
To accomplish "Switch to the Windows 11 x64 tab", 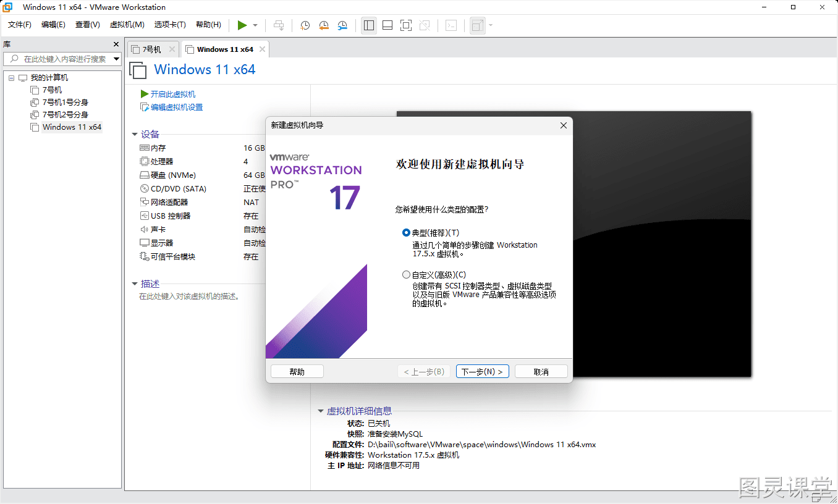I will (225, 49).
